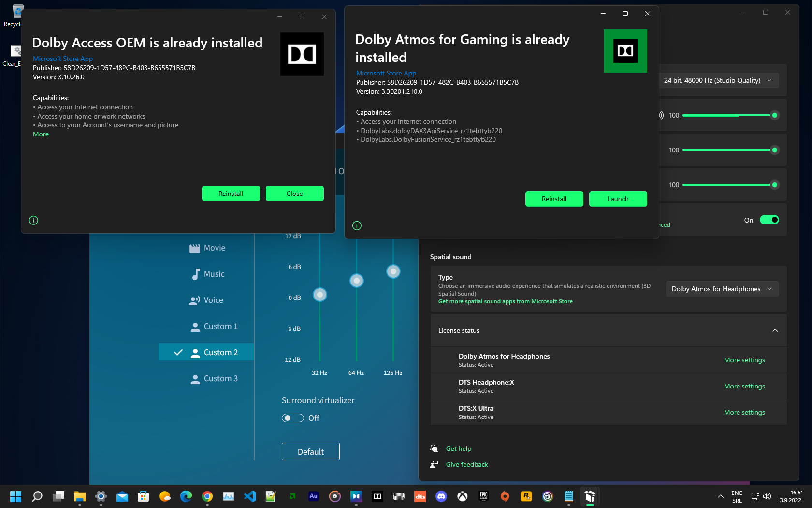Click the ENG SRL language indicator

point(737,497)
